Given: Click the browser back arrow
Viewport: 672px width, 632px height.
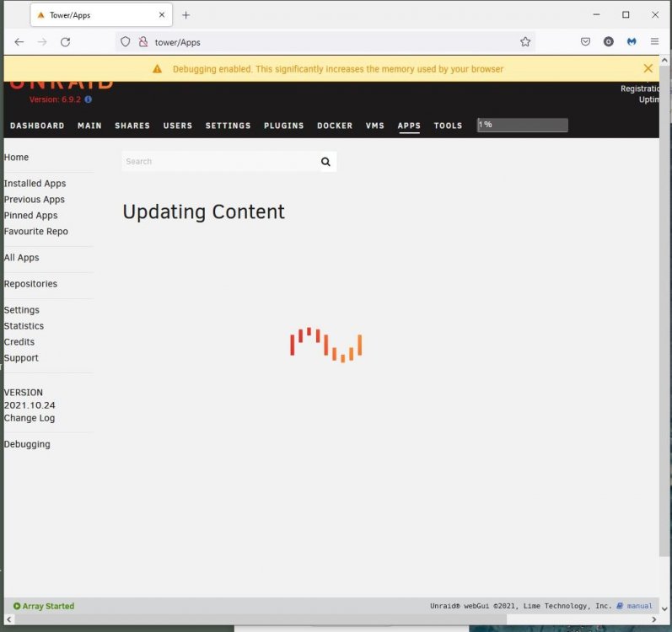Looking at the screenshot, I should (19, 42).
